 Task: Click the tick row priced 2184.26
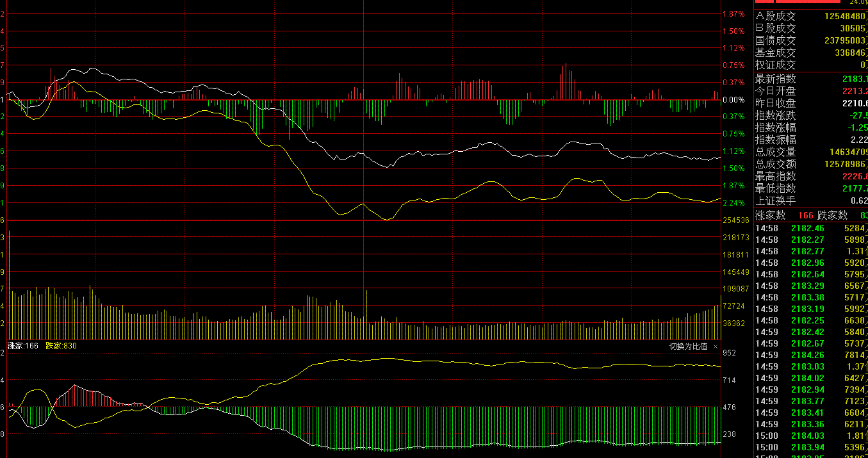point(812,355)
